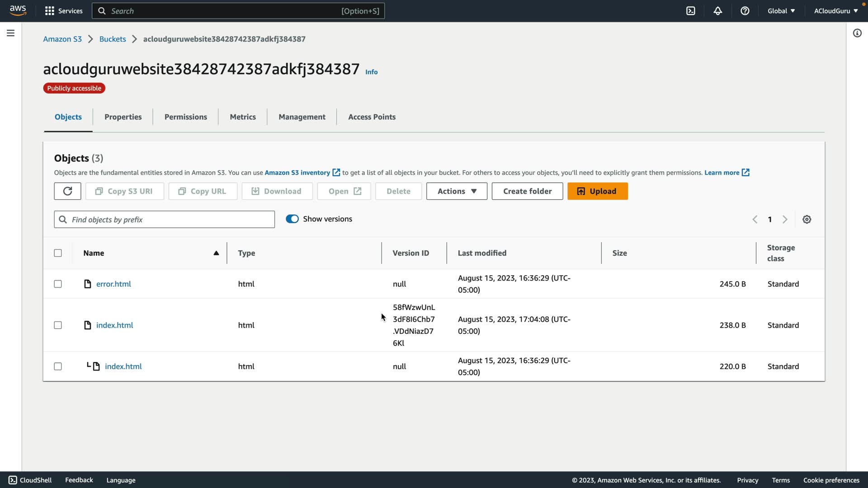Click the info panel icon at right

click(x=857, y=33)
